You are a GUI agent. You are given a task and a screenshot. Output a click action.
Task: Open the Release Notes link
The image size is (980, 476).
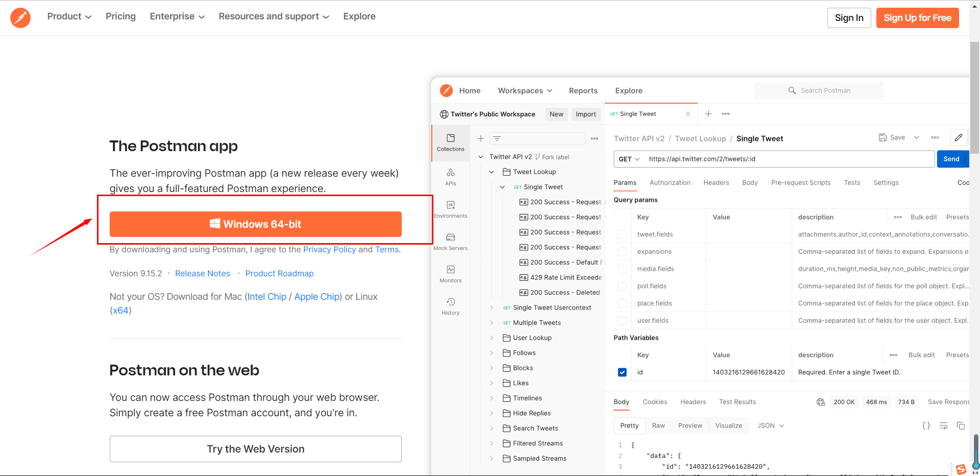(203, 274)
